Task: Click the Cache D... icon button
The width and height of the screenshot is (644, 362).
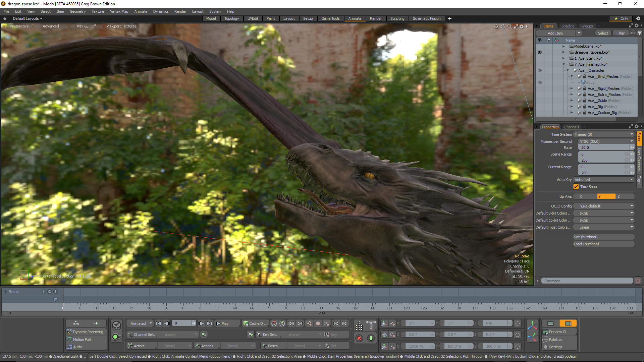Action: [256, 323]
